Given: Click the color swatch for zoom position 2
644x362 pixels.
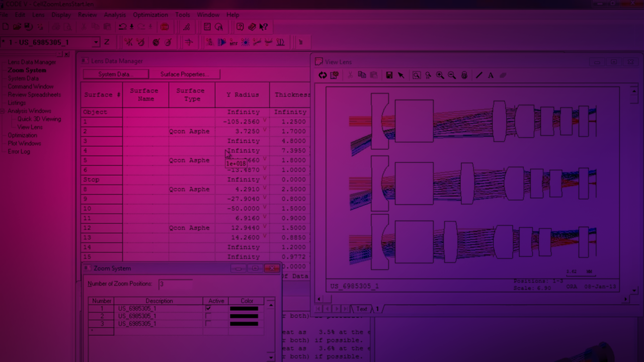Looking at the screenshot, I should [244, 316].
